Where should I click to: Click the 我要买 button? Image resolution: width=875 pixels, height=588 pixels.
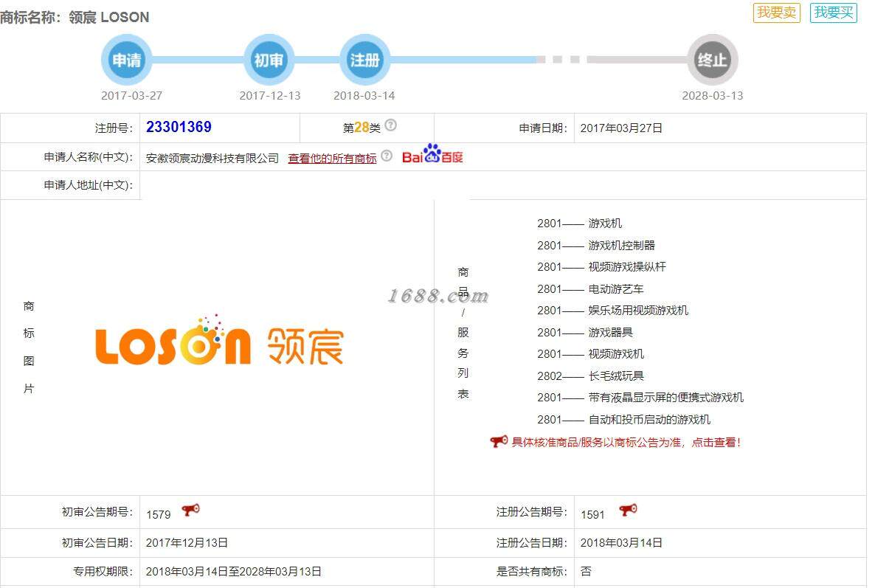(x=833, y=13)
